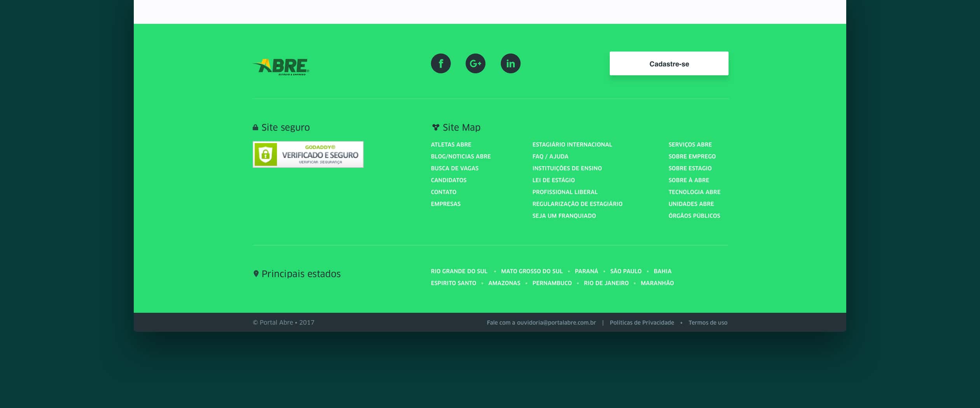The width and height of the screenshot is (980, 408).
Task: Click the location pin beside Principais estados
Action: tap(256, 274)
